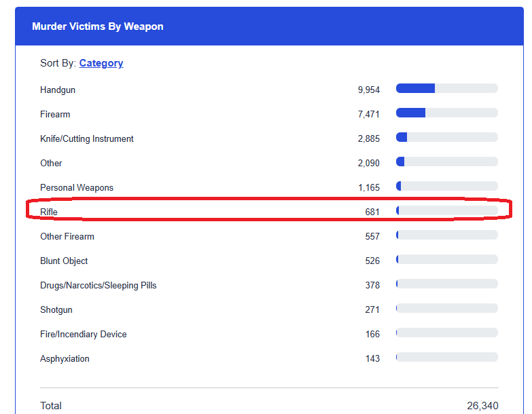Select the 'Shotgun' row label
This screenshot has width=532, height=414.
click(56, 309)
